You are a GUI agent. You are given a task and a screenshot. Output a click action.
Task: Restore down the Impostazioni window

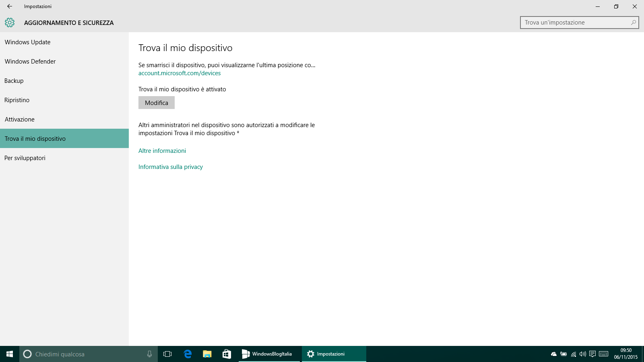616,6
